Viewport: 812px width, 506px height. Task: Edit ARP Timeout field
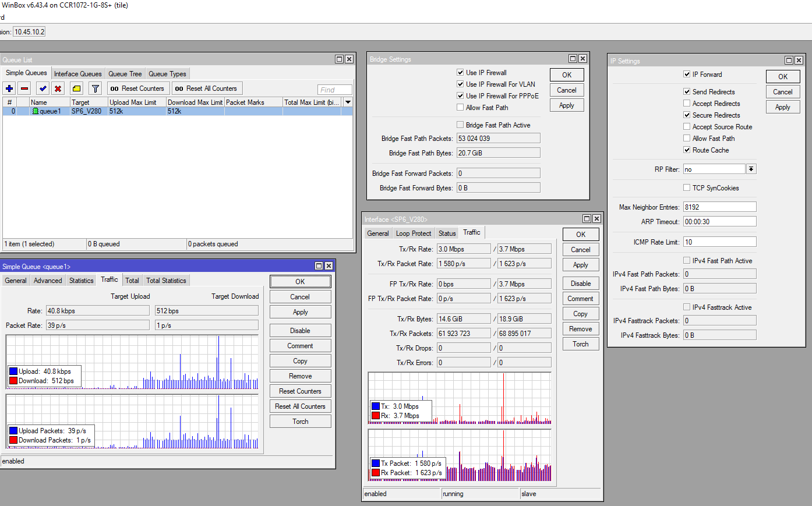(x=719, y=221)
